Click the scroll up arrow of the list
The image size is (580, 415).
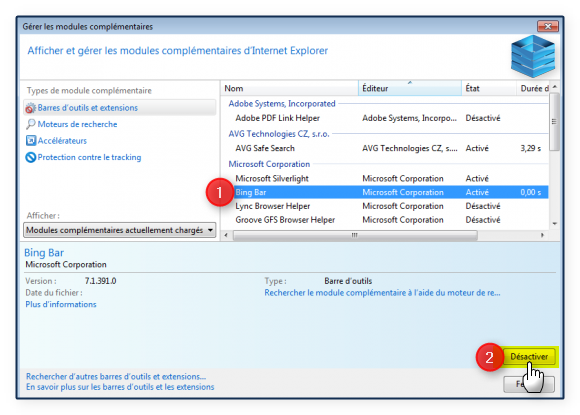(554, 87)
